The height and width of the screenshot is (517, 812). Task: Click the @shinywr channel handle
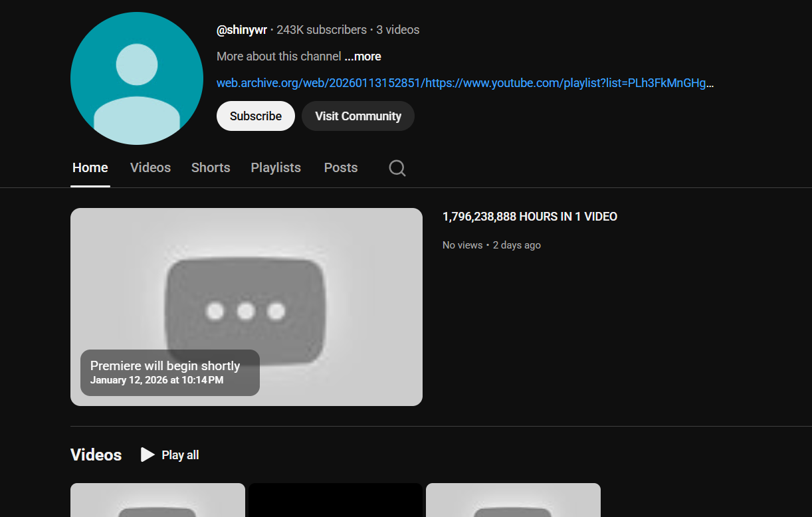tap(242, 30)
